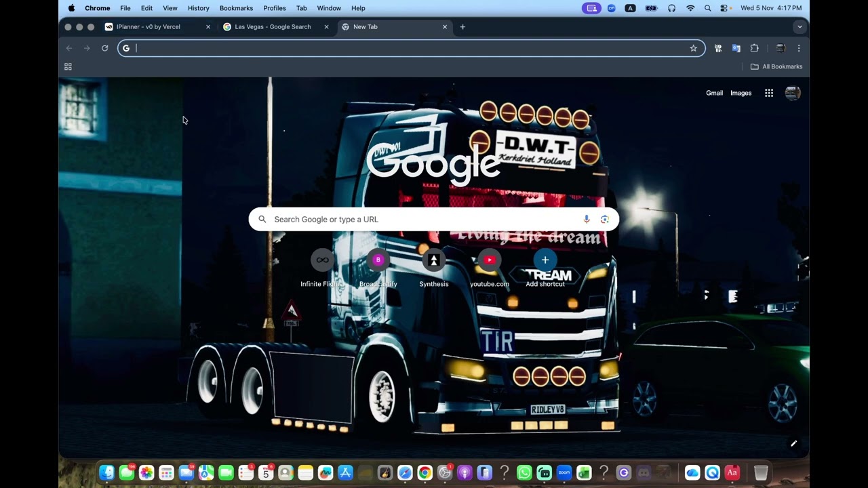Image resolution: width=868 pixels, height=488 pixels.
Task: Click the Search Google or type a URL box
Action: (434, 219)
